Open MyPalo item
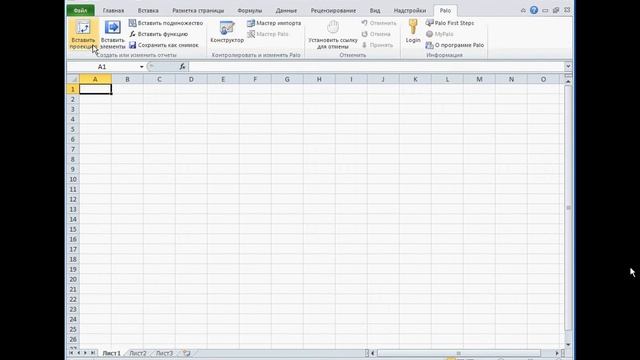The image size is (640, 360). pos(440,34)
